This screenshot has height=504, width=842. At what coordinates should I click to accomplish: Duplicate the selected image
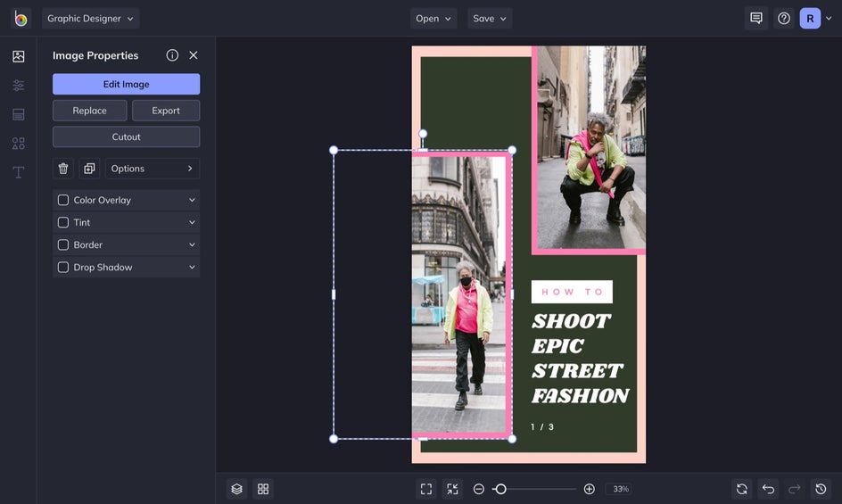tap(89, 169)
